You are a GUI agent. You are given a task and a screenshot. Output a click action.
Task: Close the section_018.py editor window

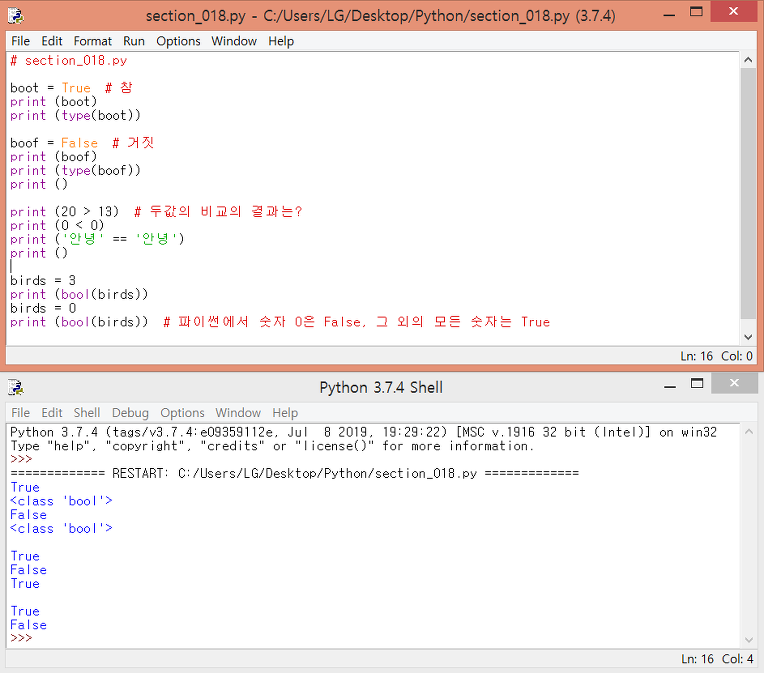pyautogui.click(x=733, y=11)
